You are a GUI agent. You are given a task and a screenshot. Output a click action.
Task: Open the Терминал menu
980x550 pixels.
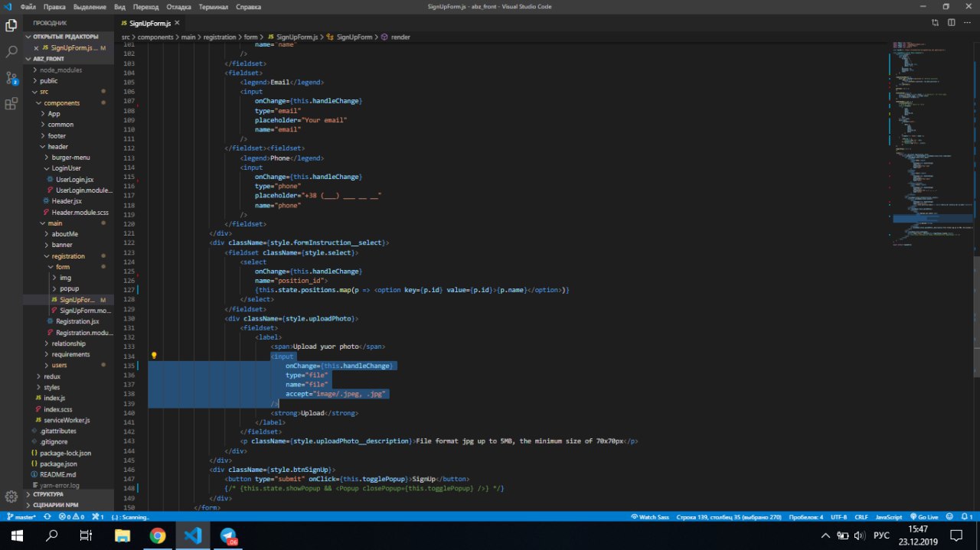tap(213, 7)
